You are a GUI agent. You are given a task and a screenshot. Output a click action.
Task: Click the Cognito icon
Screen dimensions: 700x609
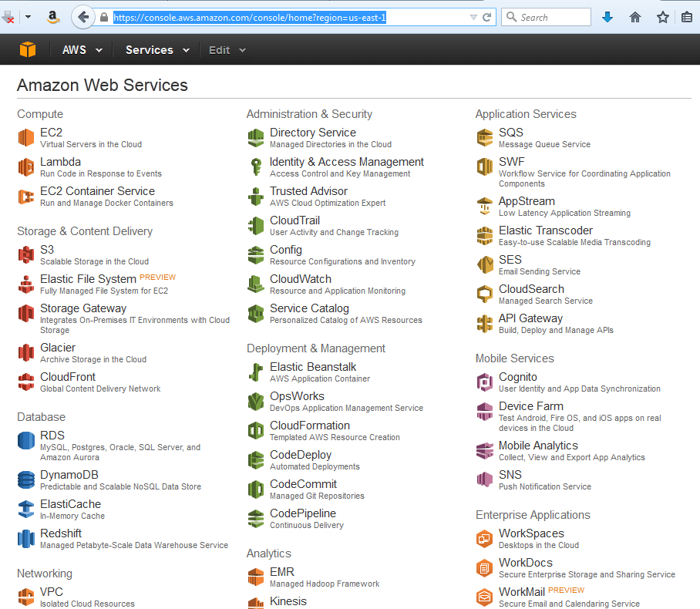485,382
